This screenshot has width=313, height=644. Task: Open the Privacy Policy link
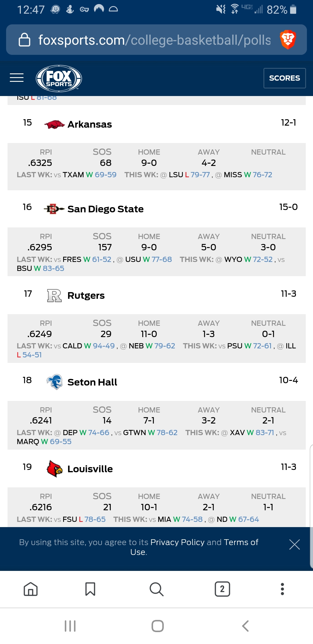point(177,542)
